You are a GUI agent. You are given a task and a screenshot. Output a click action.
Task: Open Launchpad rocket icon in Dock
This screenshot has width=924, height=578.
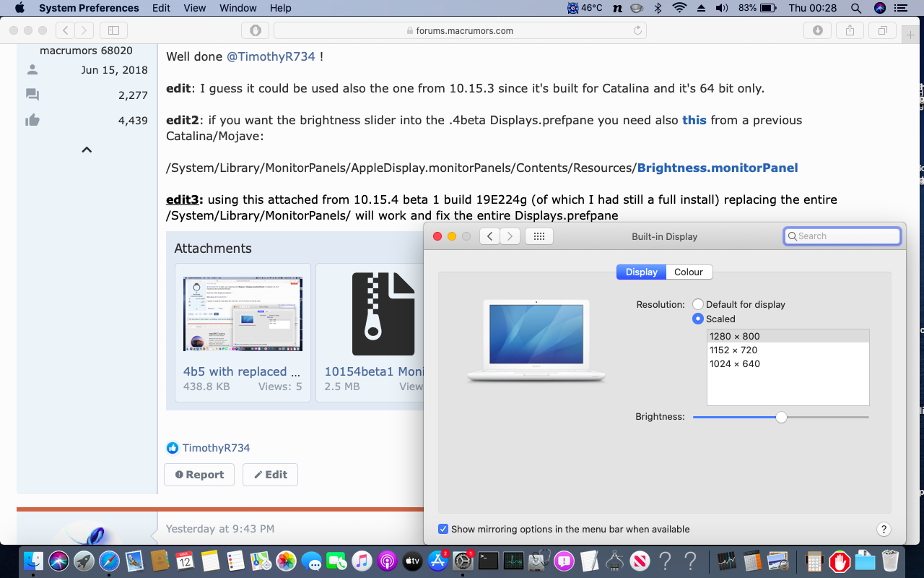coord(84,560)
